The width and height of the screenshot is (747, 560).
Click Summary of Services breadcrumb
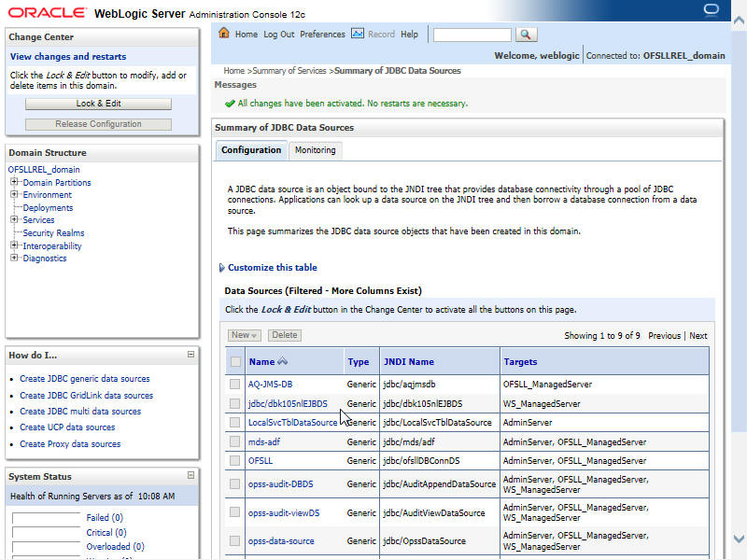point(289,71)
